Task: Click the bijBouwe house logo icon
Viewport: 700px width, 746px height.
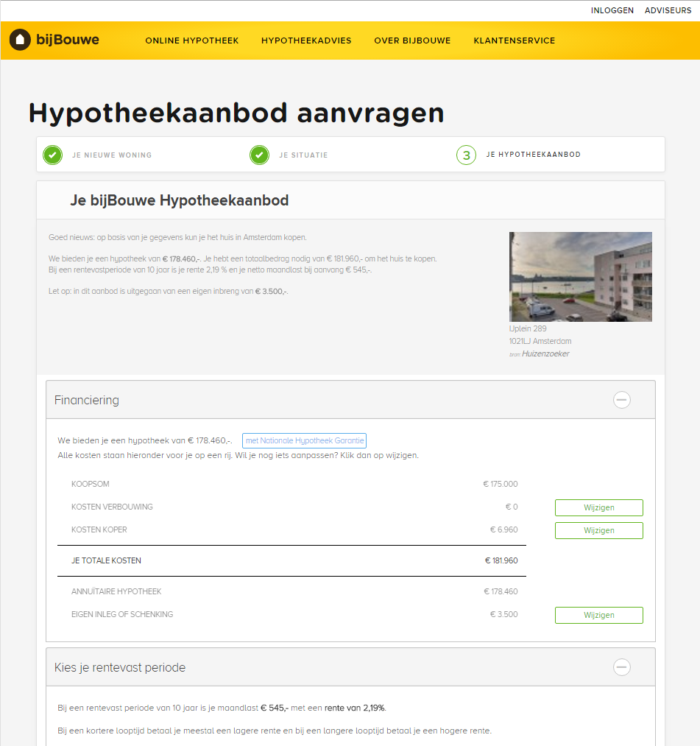Action: (x=20, y=40)
